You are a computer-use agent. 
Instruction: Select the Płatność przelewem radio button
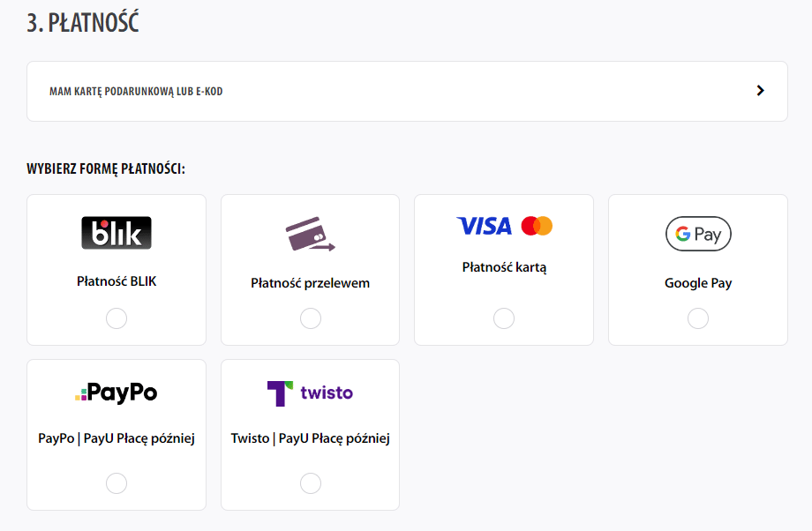311,318
